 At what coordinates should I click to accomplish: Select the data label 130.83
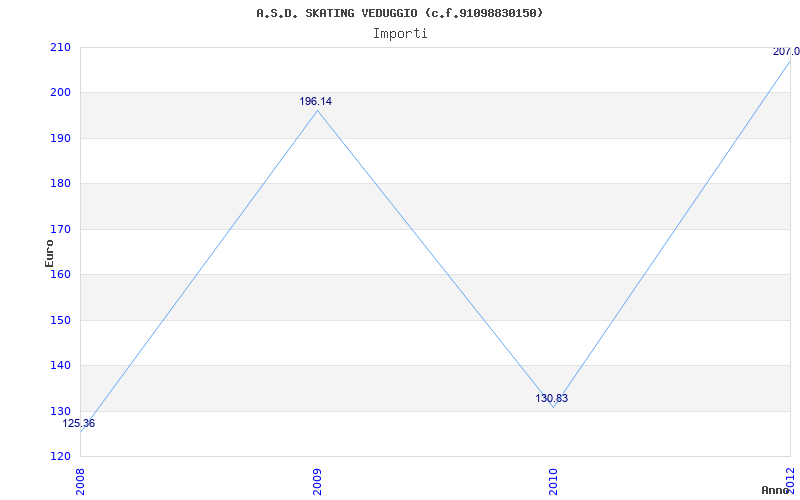click(x=552, y=398)
